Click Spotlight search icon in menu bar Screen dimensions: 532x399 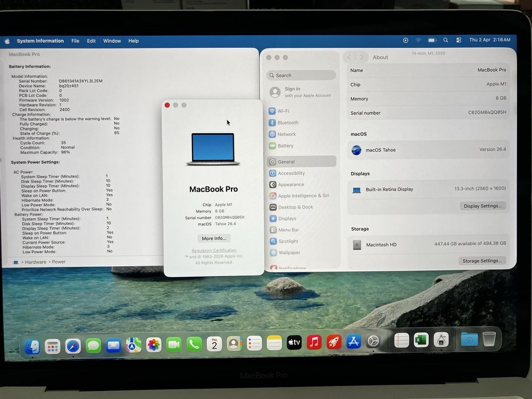point(445,40)
